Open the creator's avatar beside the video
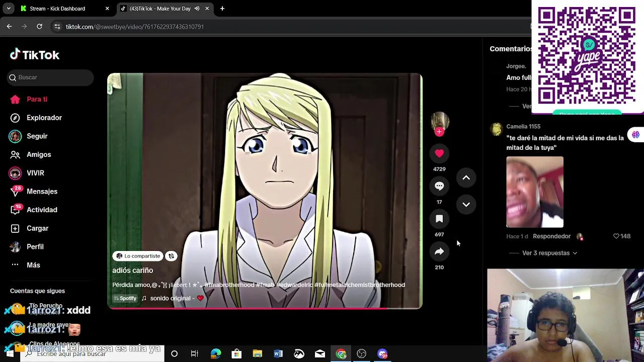 pyautogui.click(x=440, y=121)
